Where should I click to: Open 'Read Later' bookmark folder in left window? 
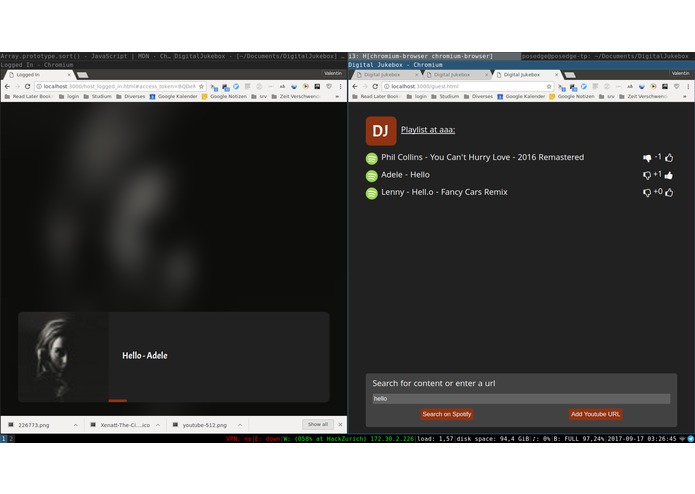pyautogui.click(x=29, y=96)
